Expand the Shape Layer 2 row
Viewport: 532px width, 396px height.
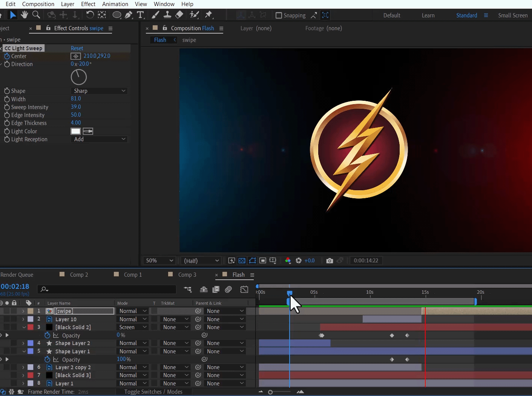click(x=23, y=343)
